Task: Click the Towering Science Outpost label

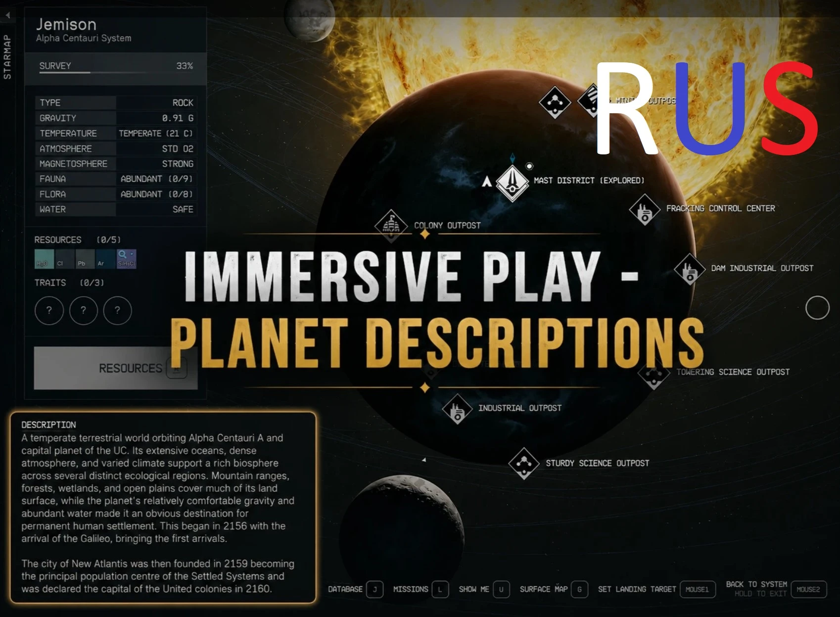Action: 733,372
